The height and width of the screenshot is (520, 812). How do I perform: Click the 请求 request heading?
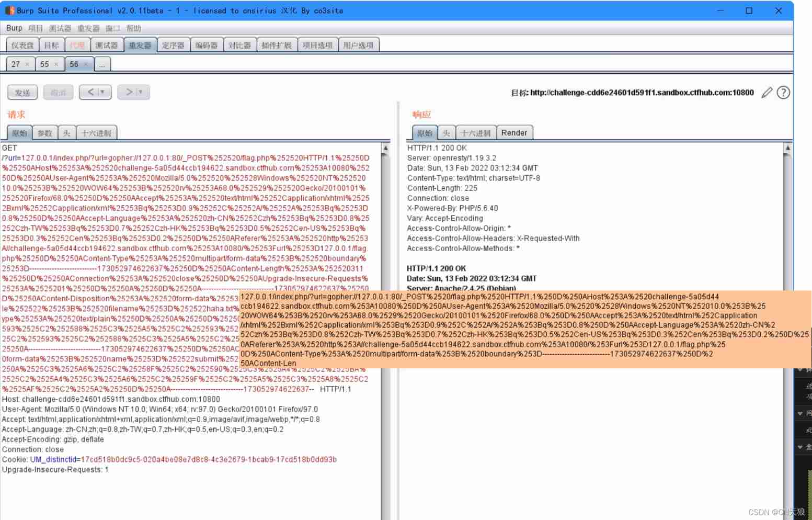point(16,114)
